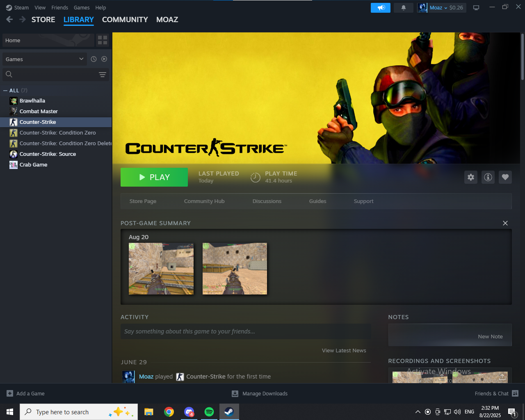Toggle ready-to-play filter icon
The height and width of the screenshot is (420, 525).
click(104, 59)
